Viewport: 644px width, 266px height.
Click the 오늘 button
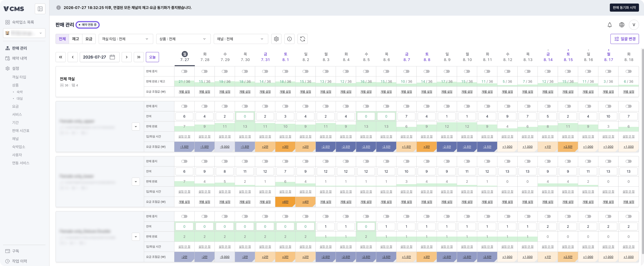tap(152, 57)
